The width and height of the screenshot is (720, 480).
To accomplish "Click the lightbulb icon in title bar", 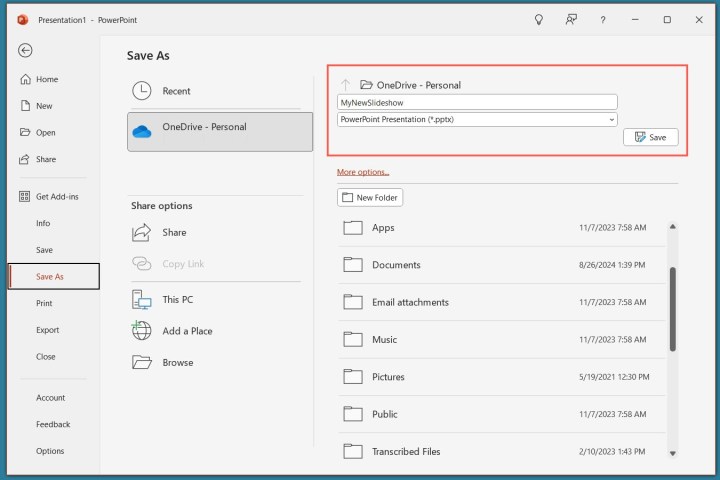I will [x=538, y=19].
